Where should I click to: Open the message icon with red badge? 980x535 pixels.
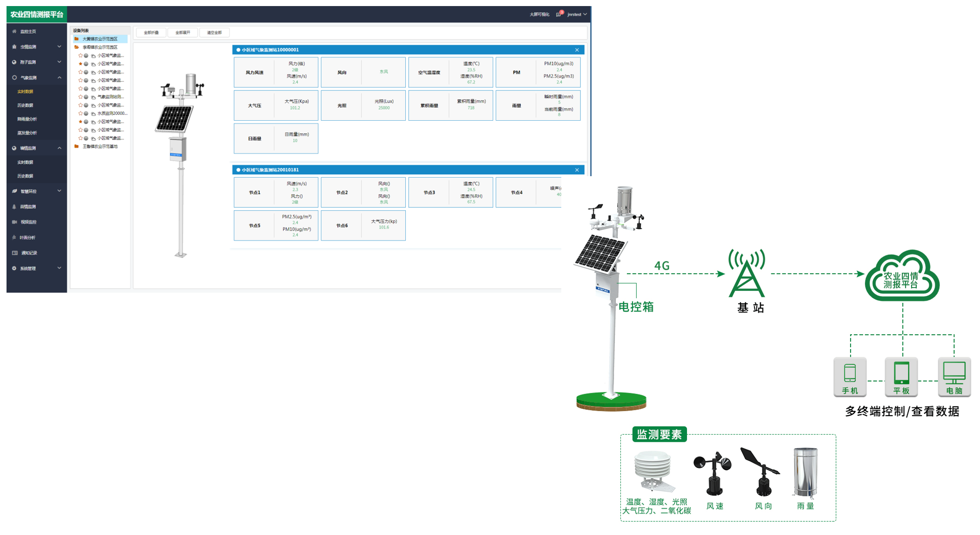pos(559,14)
